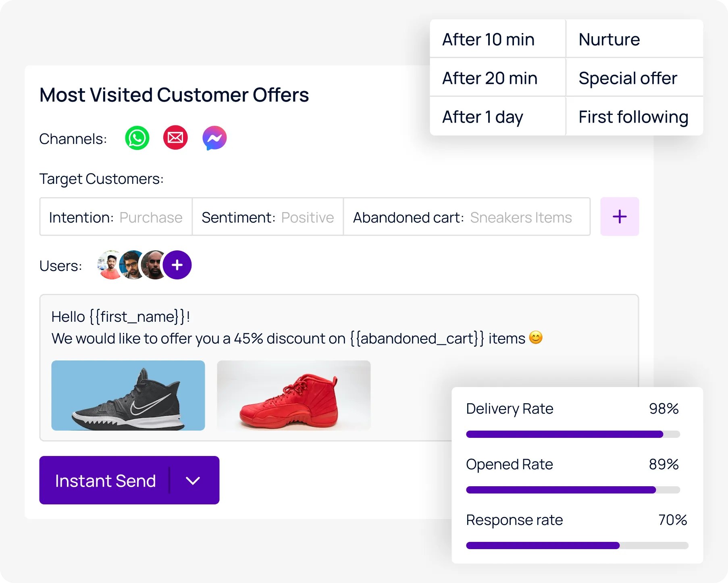The image size is (728, 583).
Task: Open the first user's avatar
Action: [x=108, y=265]
